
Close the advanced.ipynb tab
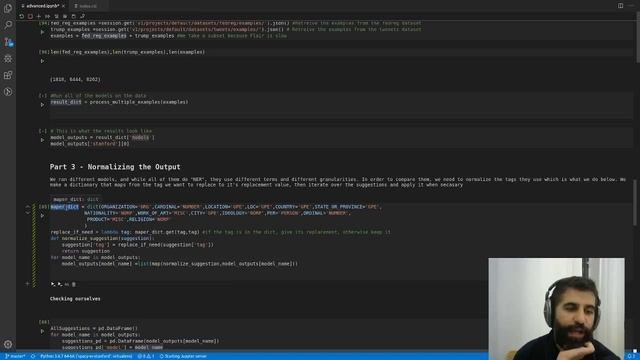[63, 6]
